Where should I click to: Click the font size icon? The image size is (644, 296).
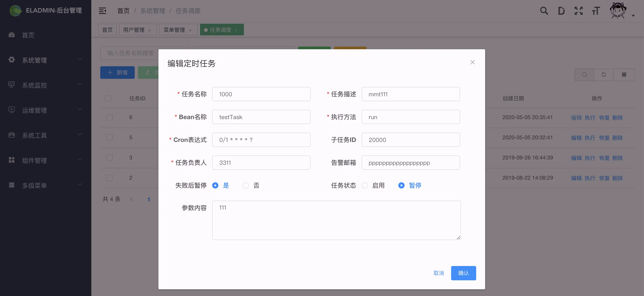[x=596, y=11]
